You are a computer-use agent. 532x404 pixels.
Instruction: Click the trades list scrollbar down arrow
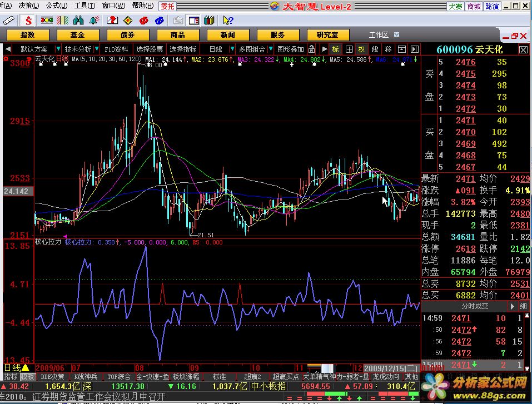[x=527, y=369]
